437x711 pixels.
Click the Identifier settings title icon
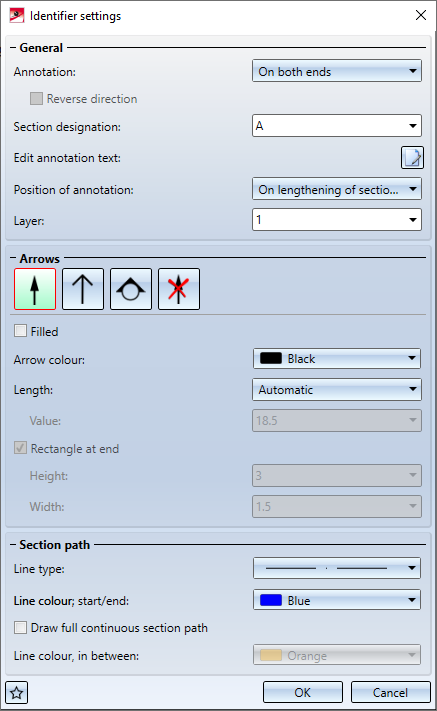pos(16,15)
